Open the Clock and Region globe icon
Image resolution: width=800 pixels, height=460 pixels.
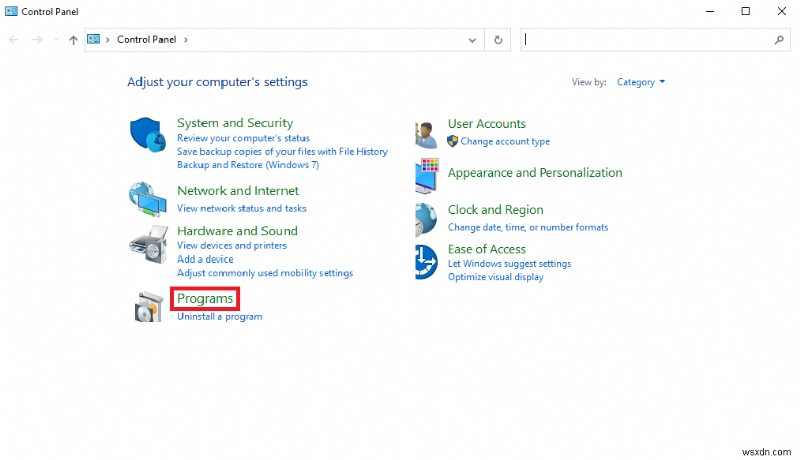point(426,219)
